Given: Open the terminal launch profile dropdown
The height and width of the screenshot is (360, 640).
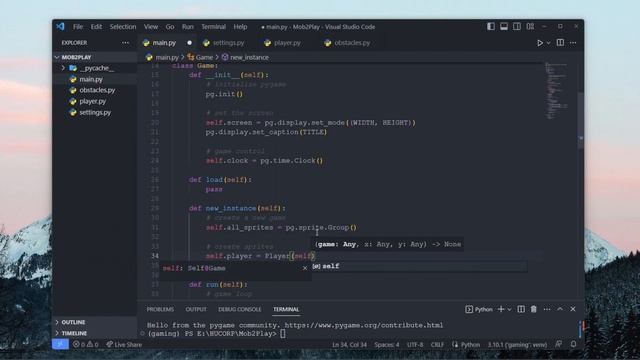Looking at the screenshot, I should click(509, 310).
